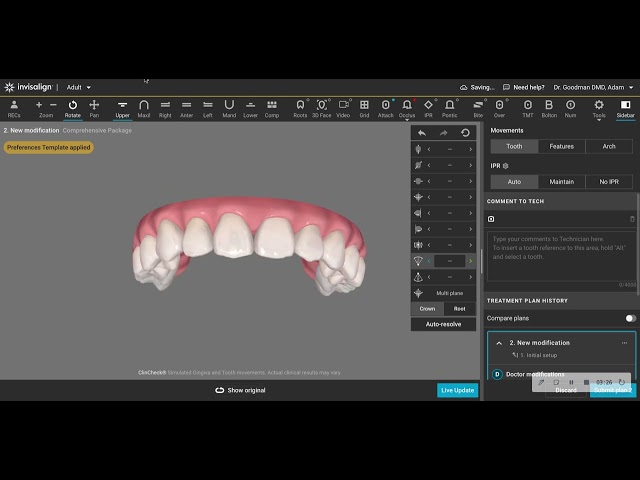
Task: Click the highlighted tip movement value field
Action: (x=449, y=261)
